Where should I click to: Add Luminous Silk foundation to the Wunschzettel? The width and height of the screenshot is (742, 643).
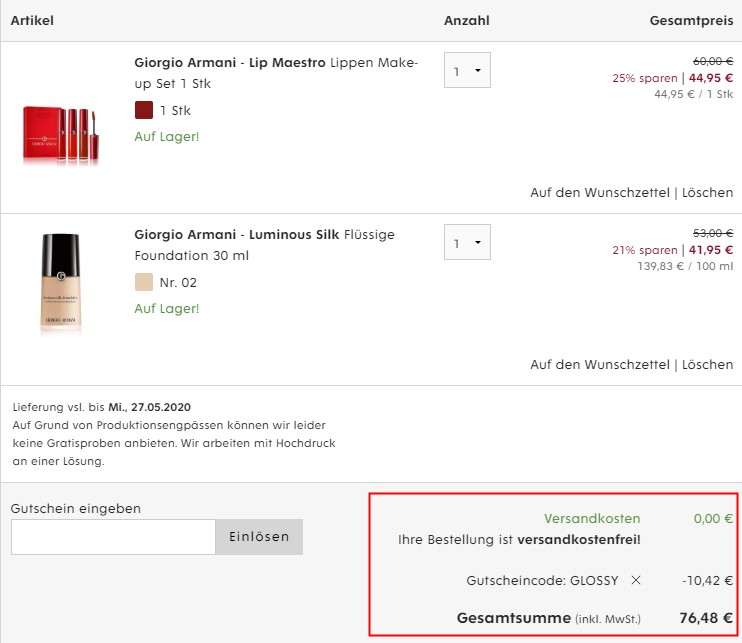click(x=600, y=364)
